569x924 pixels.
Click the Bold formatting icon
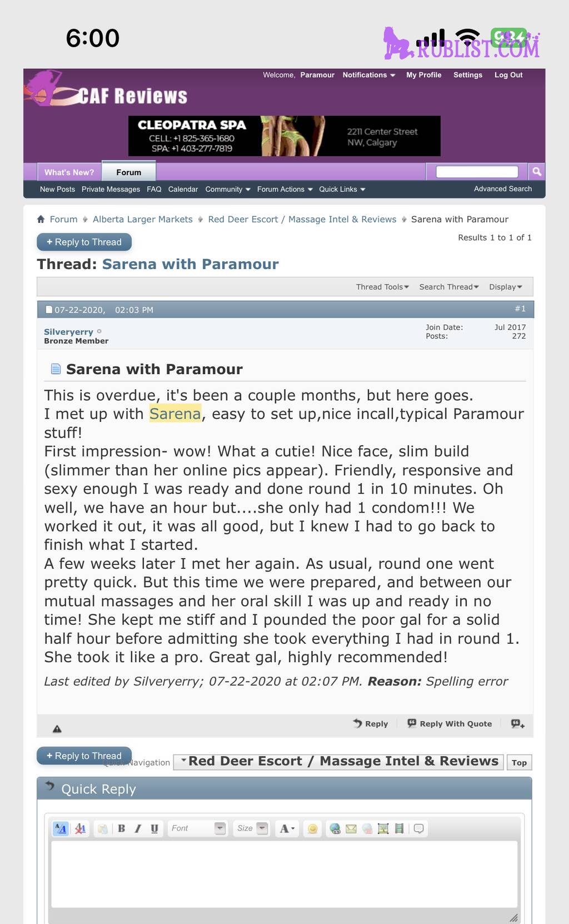tap(122, 828)
